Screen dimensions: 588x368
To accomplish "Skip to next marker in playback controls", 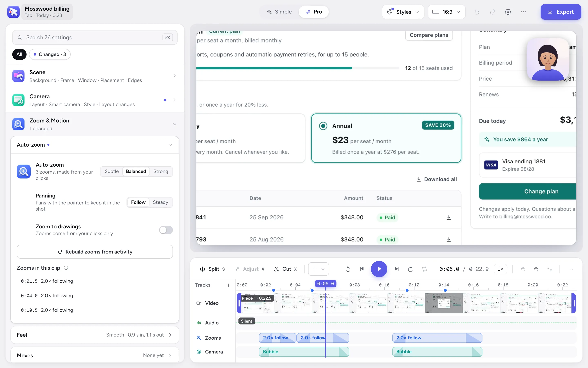I will [396, 269].
